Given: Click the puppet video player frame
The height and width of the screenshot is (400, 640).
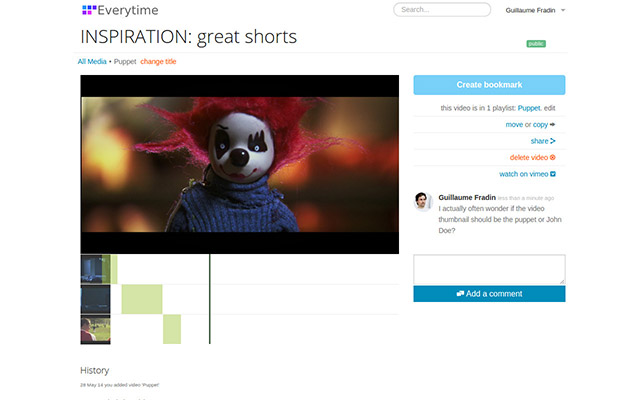Looking at the screenshot, I should (x=240, y=164).
